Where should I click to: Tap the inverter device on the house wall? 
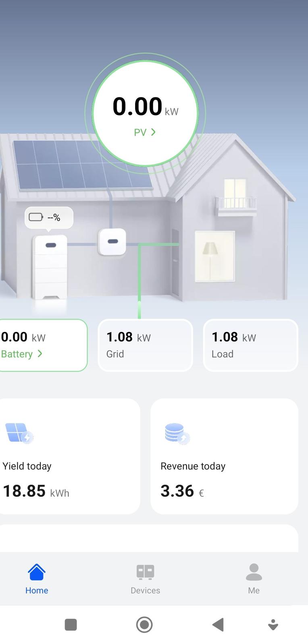pyautogui.click(x=112, y=242)
